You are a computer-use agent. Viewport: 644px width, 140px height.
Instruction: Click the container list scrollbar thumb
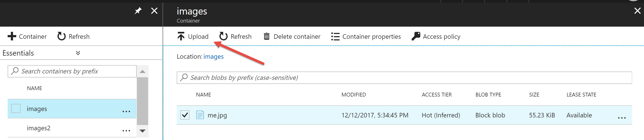point(142,101)
